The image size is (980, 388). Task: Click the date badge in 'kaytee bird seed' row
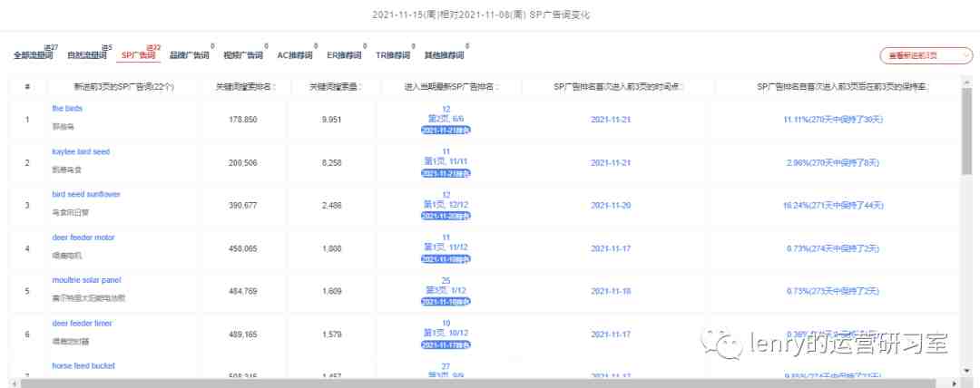(446, 173)
